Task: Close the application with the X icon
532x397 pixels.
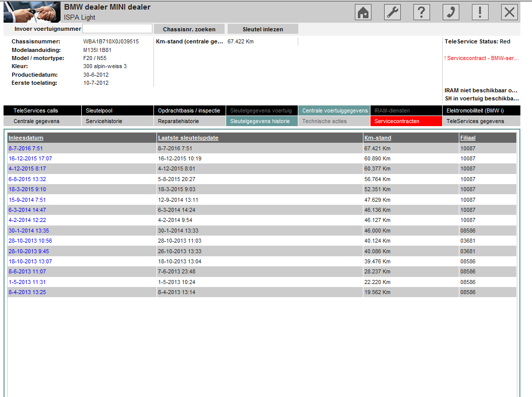Action: (x=509, y=12)
